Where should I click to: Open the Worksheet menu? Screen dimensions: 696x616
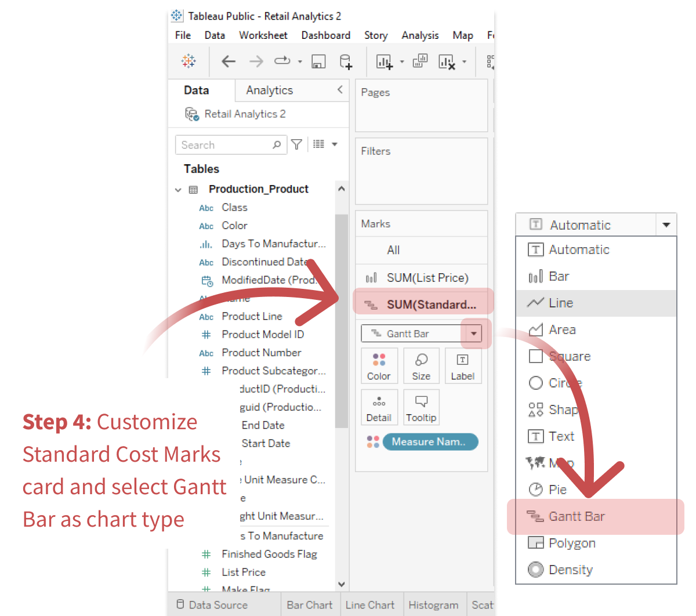(x=263, y=35)
